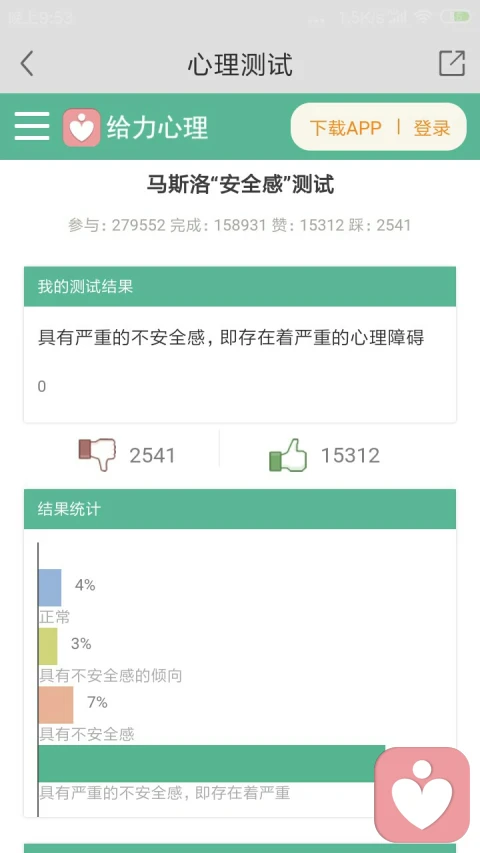
Task: Open the share/external link icon
Action: click(452, 63)
